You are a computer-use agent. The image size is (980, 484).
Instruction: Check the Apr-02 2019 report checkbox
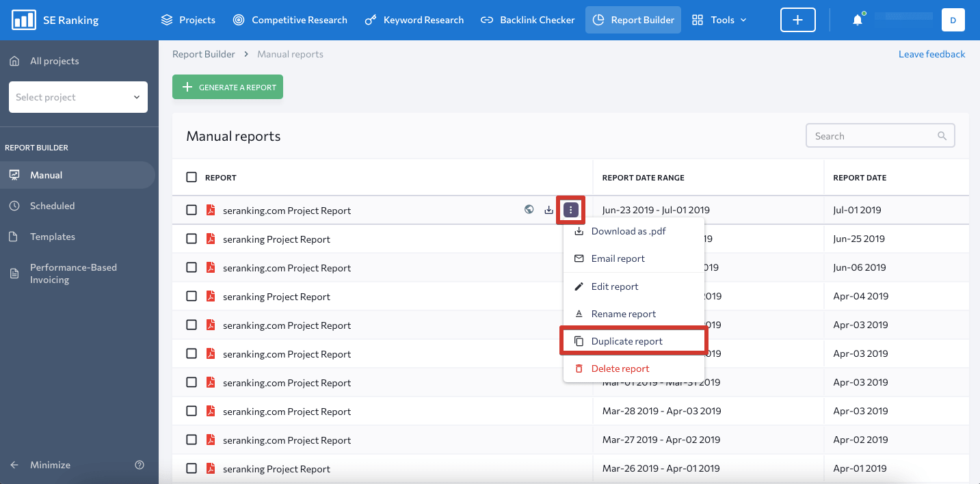[x=191, y=440]
